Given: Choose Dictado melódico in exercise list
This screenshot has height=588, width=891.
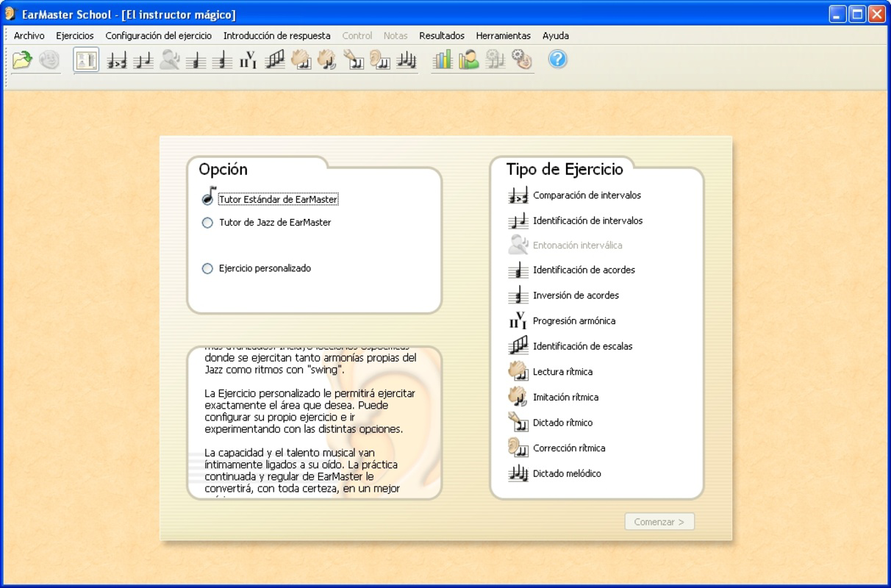Looking at the screenshot, I should click(555, 473).
